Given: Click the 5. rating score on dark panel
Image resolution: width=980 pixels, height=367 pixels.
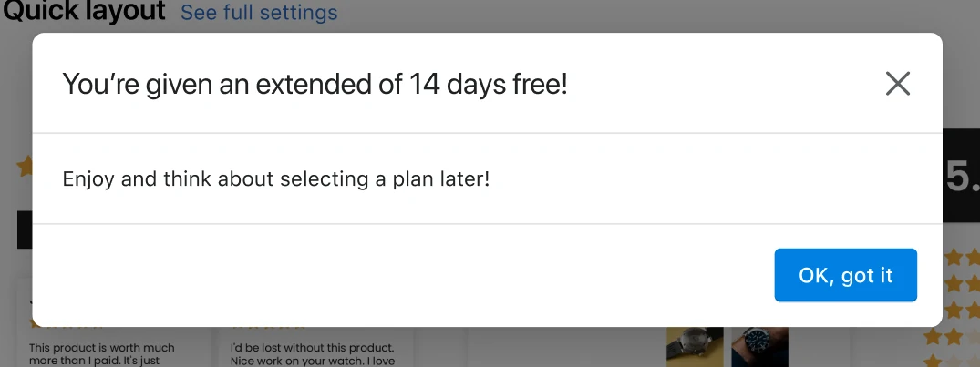Looking at the screenshot, I should pos(963,178).
